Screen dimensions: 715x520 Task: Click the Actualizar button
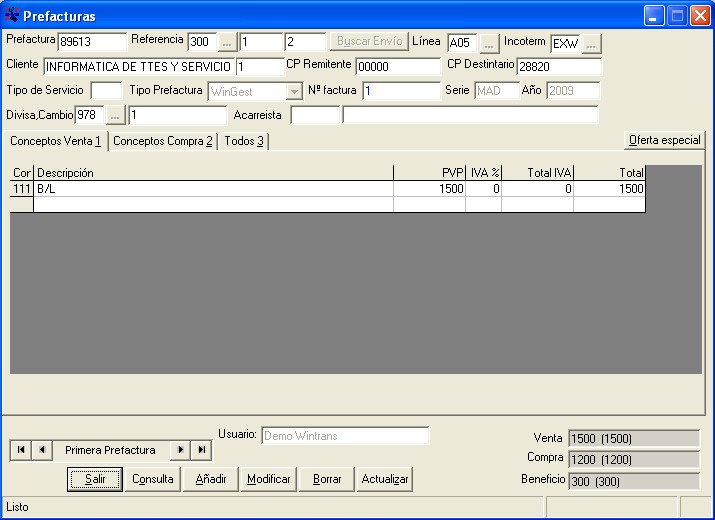point(385,479)
